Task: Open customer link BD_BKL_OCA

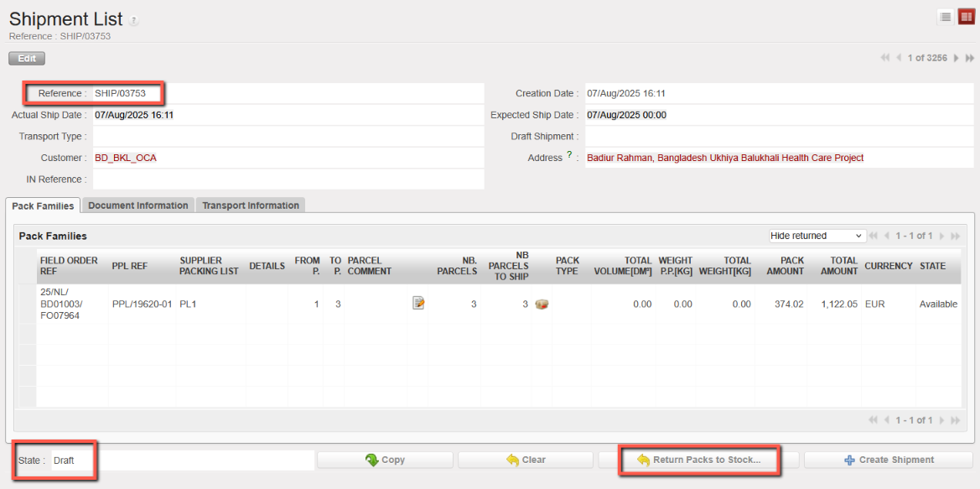Action: pos(125,158)
